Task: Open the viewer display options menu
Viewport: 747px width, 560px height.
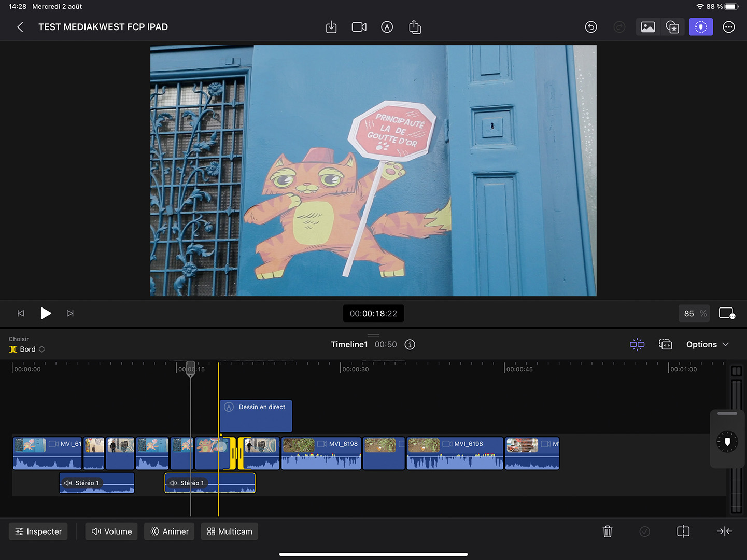Action: (727, 313)
